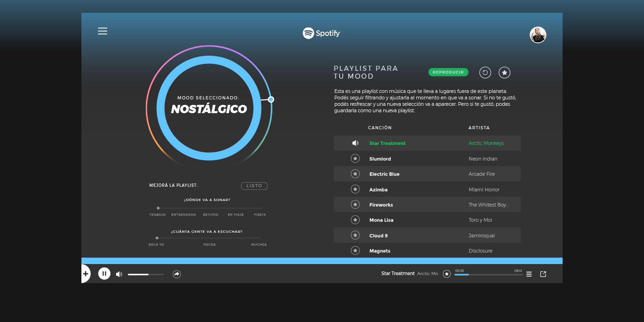Select the Fireworks song title
The image size is (644, 322).
381,205
